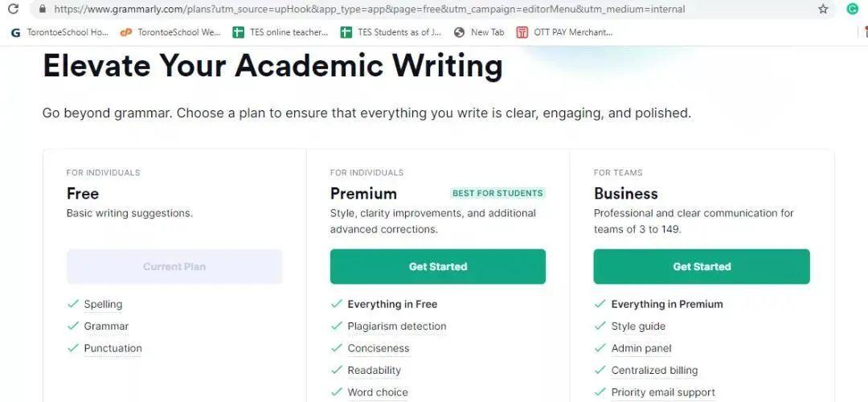Click the Best for Students badge
This screenshot has width=868, height=402.
pyautogui.click(x=497, y=193)
